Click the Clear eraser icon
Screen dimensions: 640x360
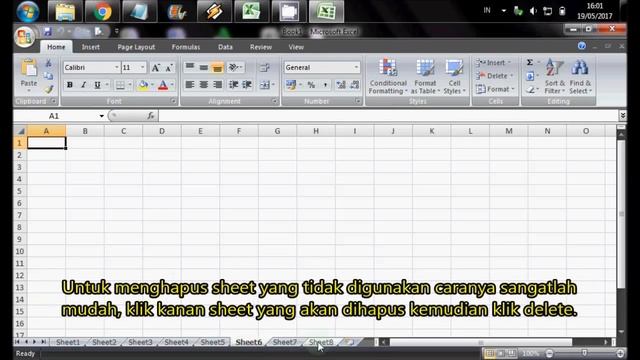[x=530, y=89]
